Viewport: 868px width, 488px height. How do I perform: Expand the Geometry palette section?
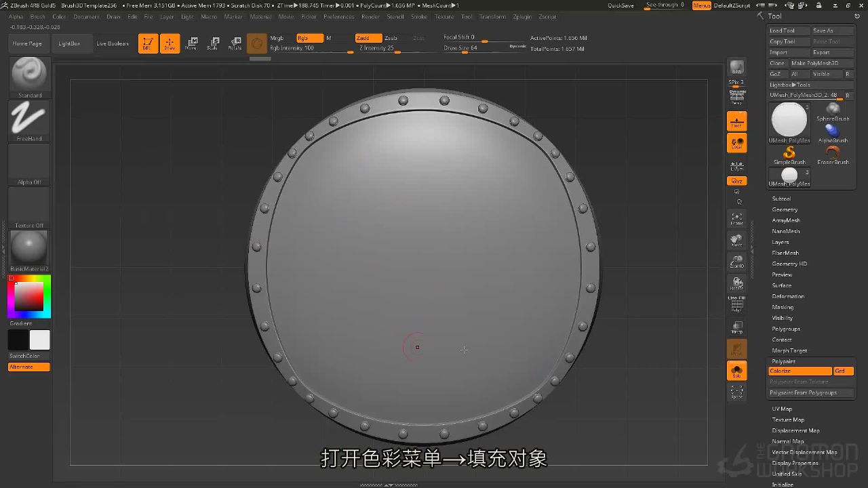coord(785,209)
